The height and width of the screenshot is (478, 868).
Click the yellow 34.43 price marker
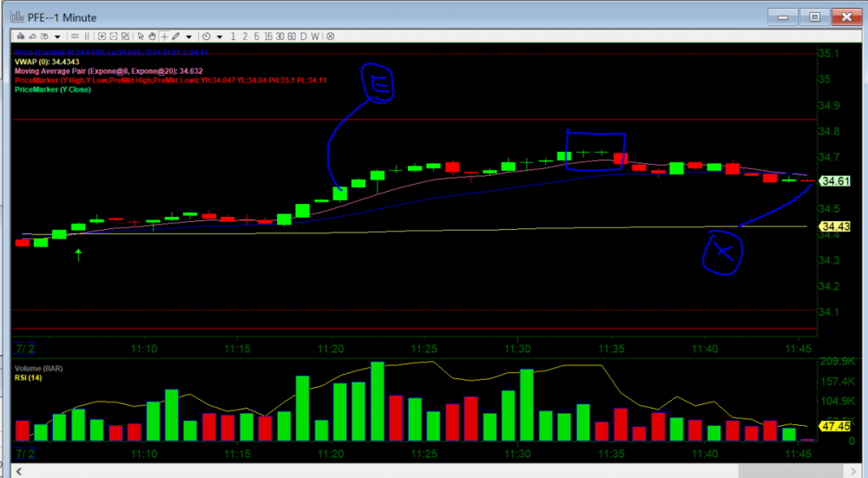[833, 227]
